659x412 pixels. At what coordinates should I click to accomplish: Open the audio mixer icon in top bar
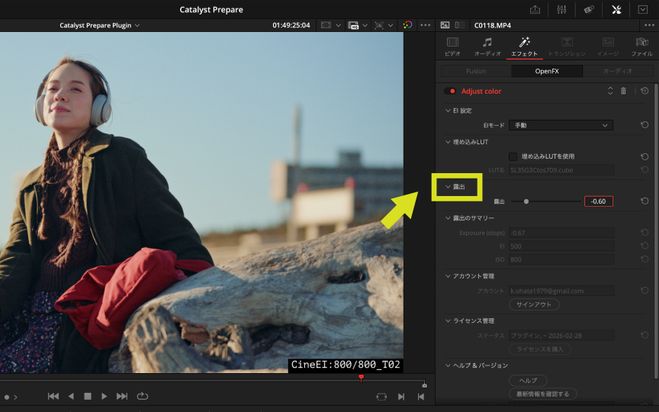(x=561, y=8)
